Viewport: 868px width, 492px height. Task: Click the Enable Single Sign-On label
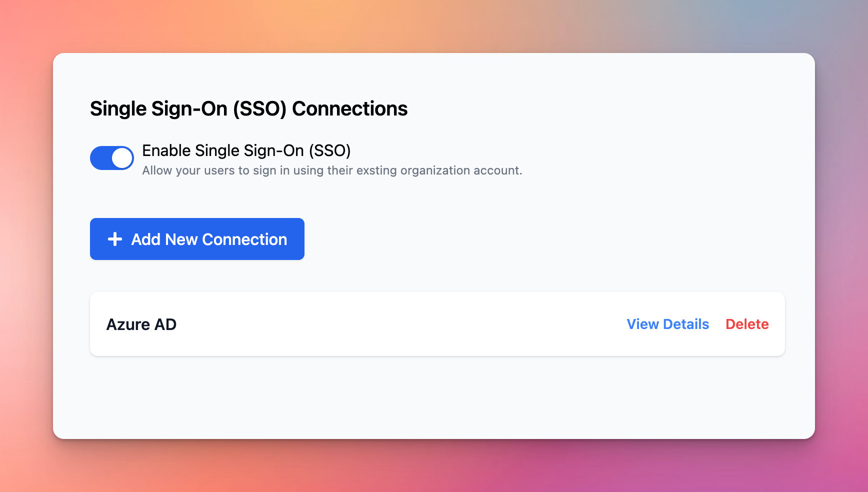pyautogui.click(x=246, y=150)
